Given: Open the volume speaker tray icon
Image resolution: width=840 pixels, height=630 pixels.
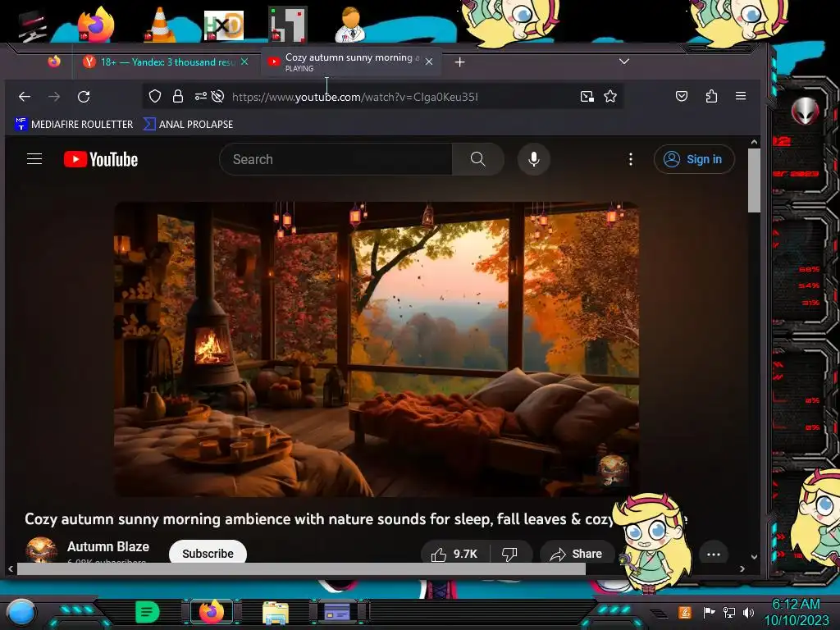Looking at the screenshot, I should 748,612.
